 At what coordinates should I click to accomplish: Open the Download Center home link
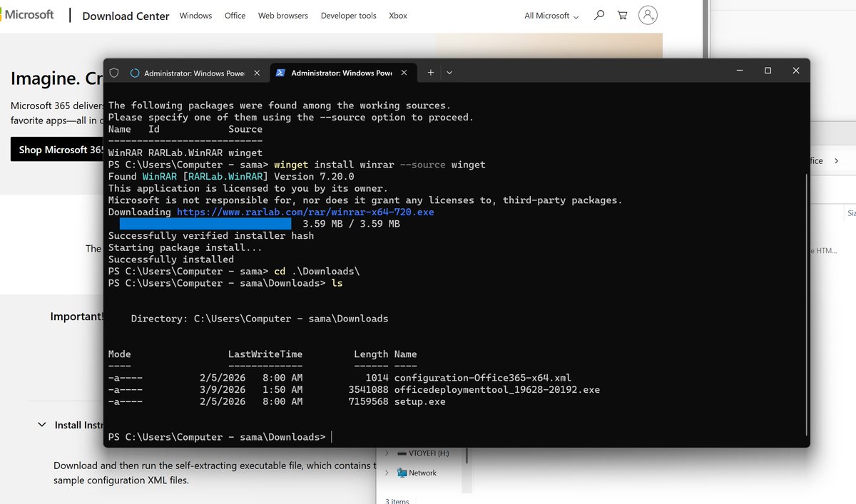[x=126, y=16]
